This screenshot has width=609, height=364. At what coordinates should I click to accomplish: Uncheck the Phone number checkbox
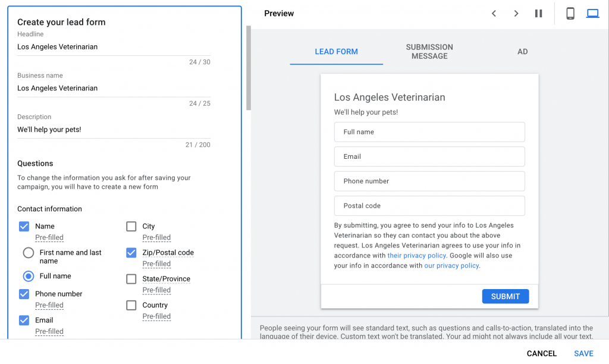(24, 294)
